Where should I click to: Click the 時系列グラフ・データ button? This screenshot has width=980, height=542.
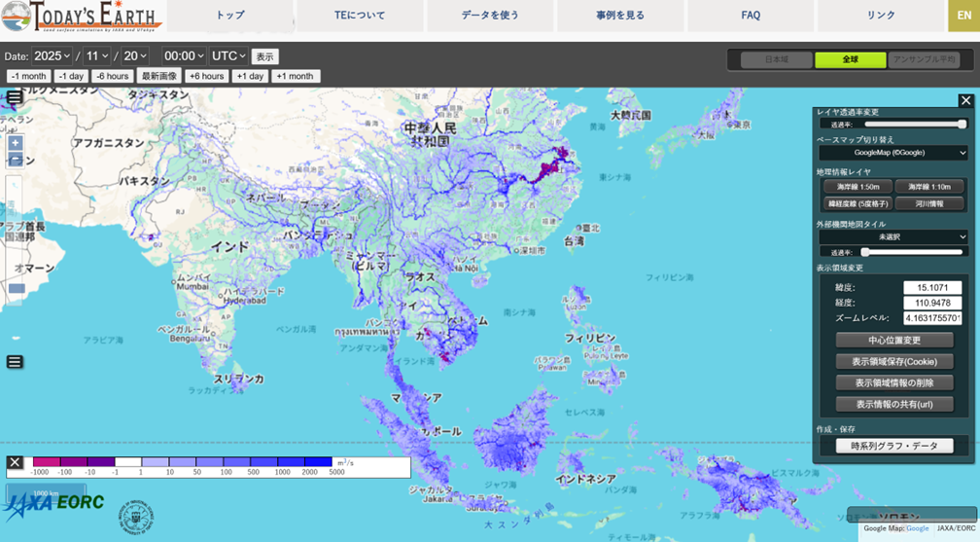(894, 446)
